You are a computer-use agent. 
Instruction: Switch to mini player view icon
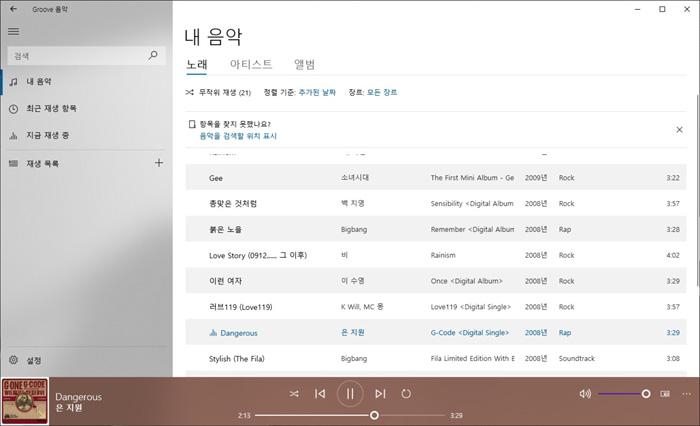pos(665,394)
